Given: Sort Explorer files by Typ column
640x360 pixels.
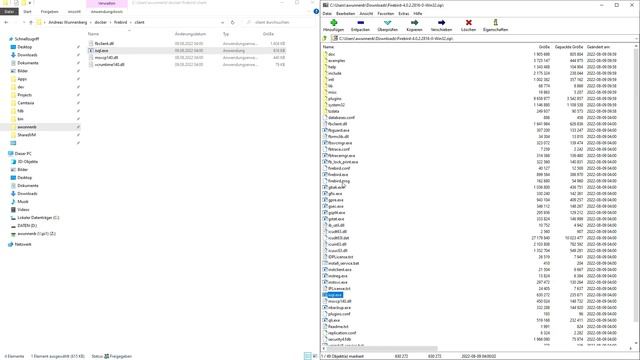Looking at the screenshot, I should 226,34.
